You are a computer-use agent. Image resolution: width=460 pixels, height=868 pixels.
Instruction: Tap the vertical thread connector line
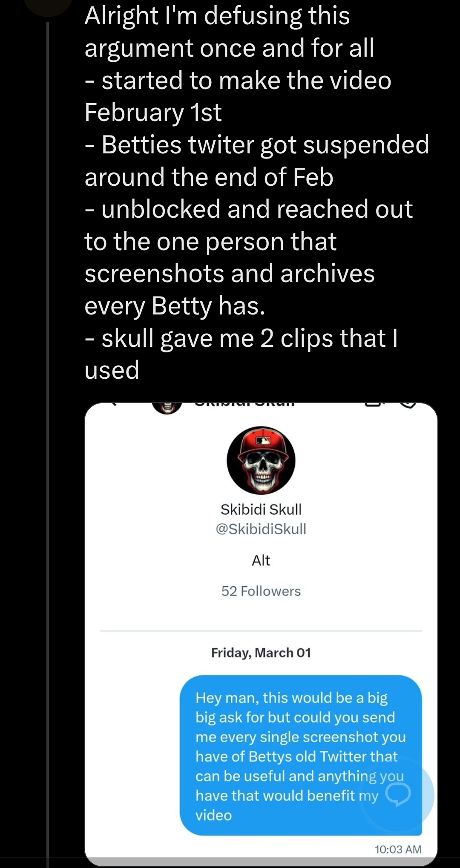coord(48,426)
